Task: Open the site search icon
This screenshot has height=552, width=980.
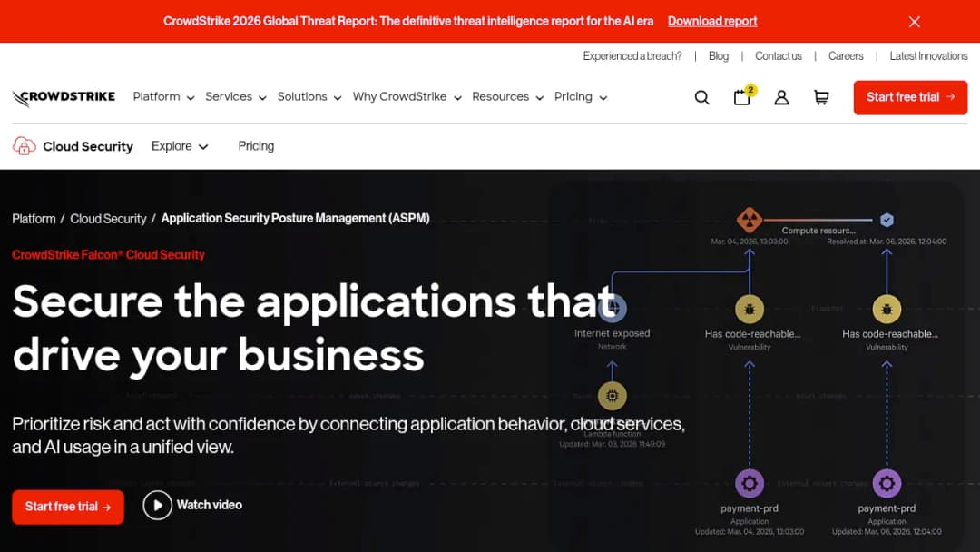Action: point(701,97)
